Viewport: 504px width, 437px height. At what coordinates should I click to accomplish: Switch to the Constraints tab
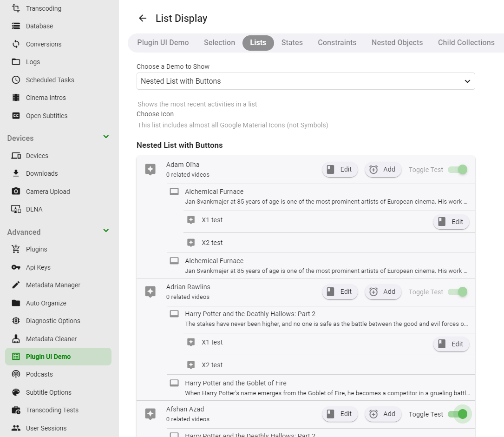click(337, 42)
